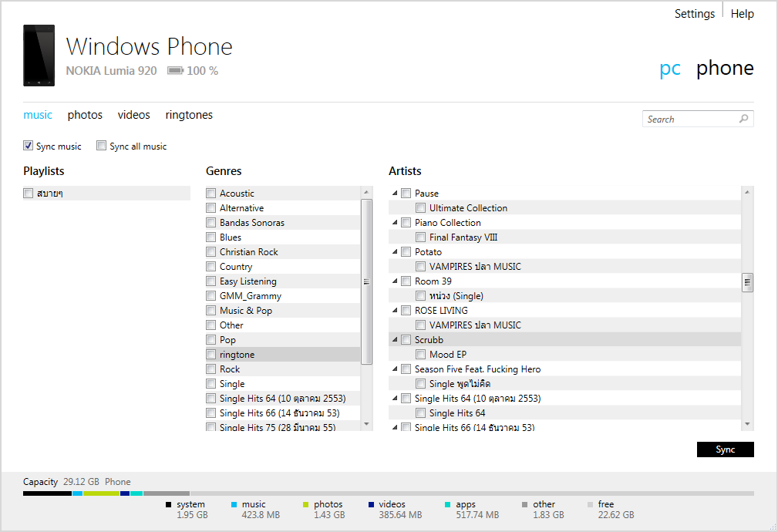Viewport: 778px width, 532px height.
Task: Click the Nokia Lumia phone image
Action: click(x=39, y=56)
